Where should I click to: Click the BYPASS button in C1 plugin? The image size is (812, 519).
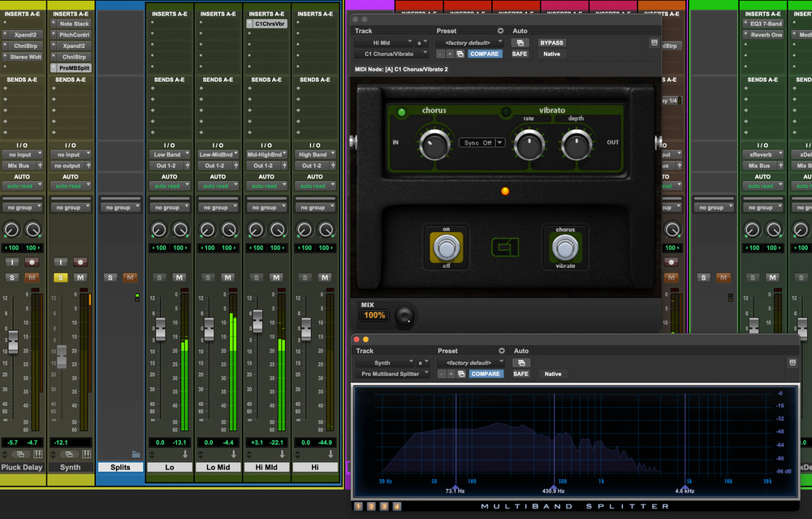click(551, 42)
